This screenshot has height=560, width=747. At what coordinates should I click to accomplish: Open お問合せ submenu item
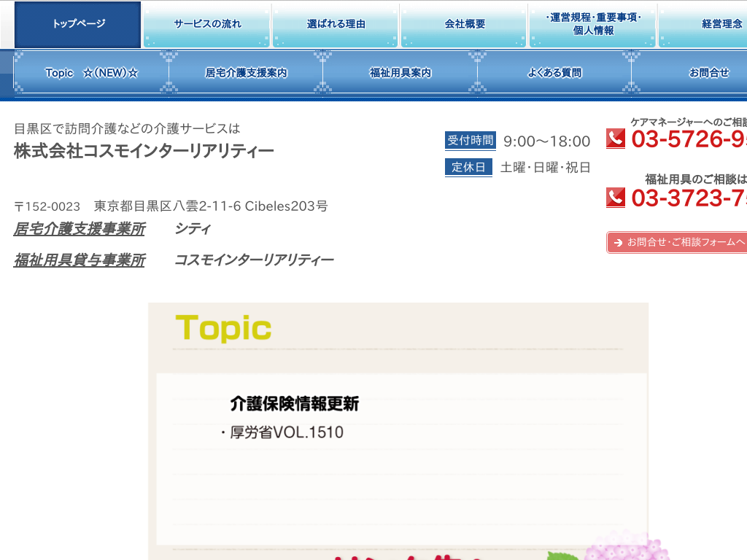(690, 73)
